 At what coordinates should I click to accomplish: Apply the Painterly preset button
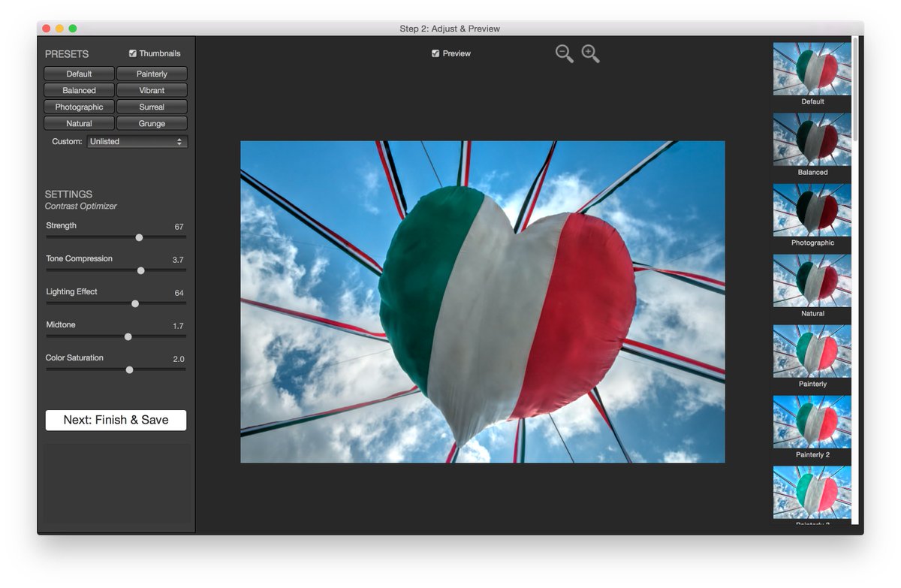pos(152,74)
